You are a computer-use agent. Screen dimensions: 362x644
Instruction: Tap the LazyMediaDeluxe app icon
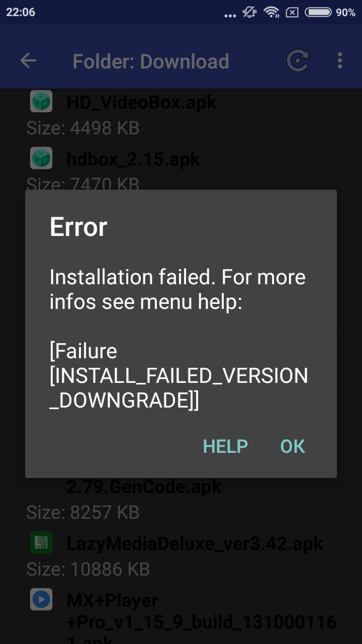pos(41,543)
